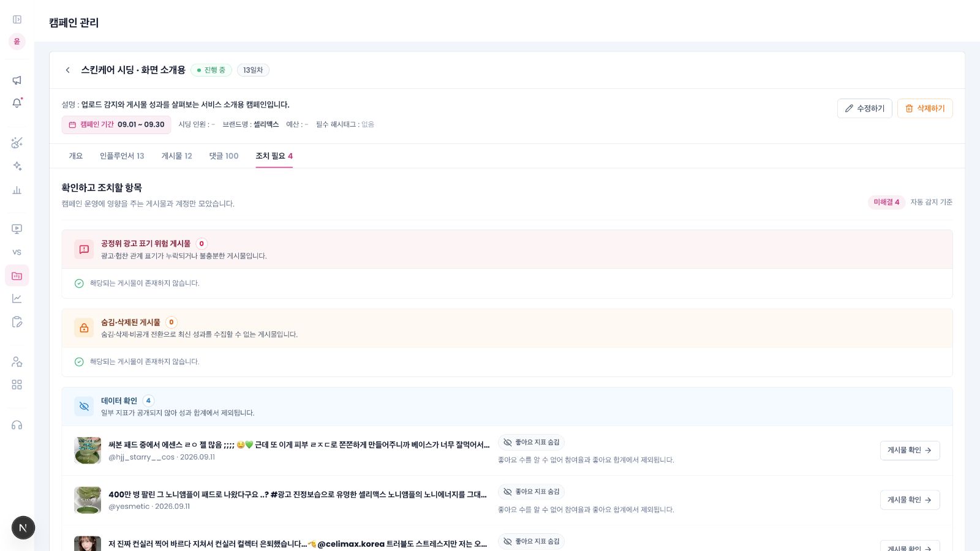
Task: Open the user star sidebar icon
Action: pos(17,362)
